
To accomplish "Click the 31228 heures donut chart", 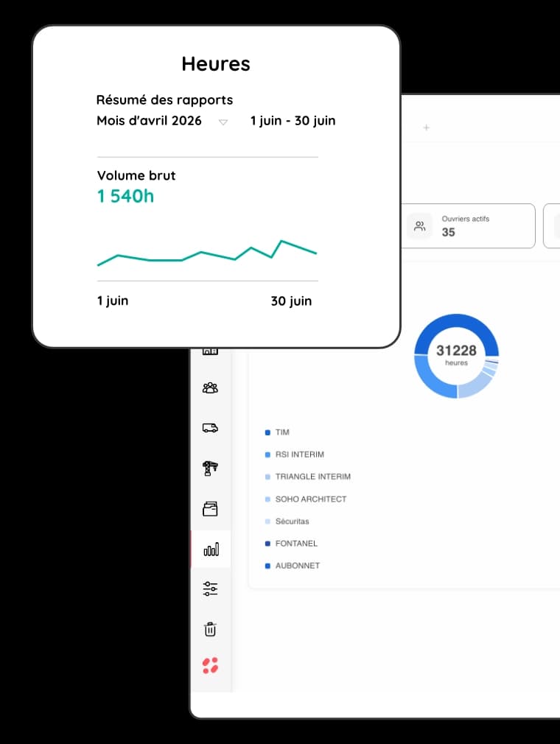I will pos(456,355).
